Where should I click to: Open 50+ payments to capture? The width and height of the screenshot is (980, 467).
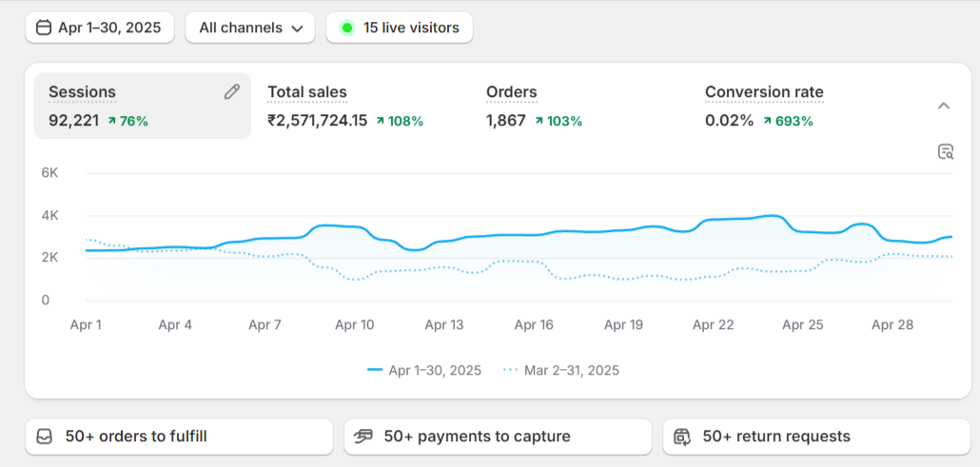click(x=499, y=437)
